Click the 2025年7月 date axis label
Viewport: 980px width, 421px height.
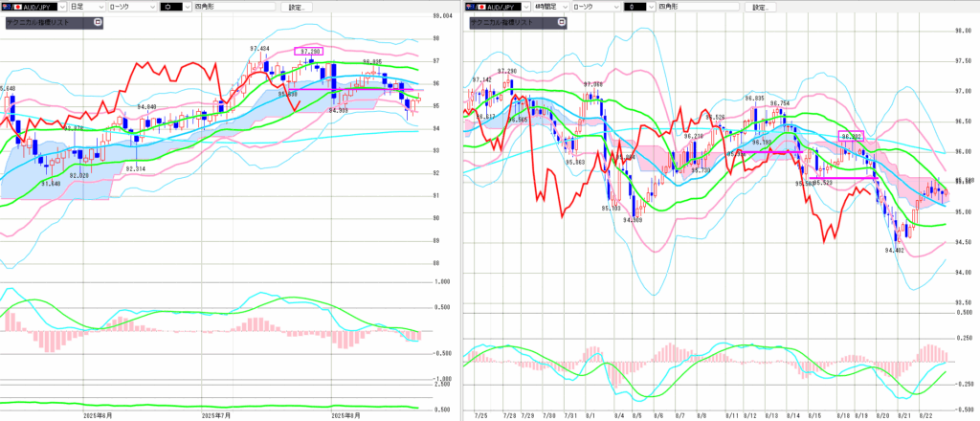[x=217, y=414]
